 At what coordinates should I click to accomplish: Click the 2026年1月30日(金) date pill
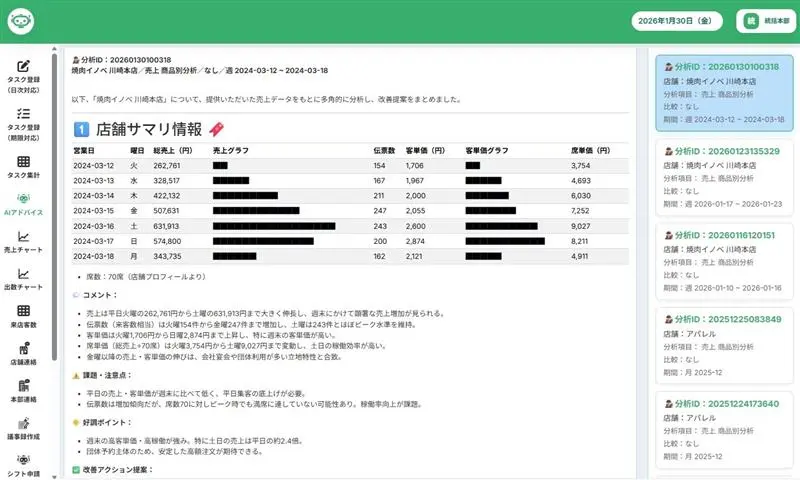tap(677, 21)
